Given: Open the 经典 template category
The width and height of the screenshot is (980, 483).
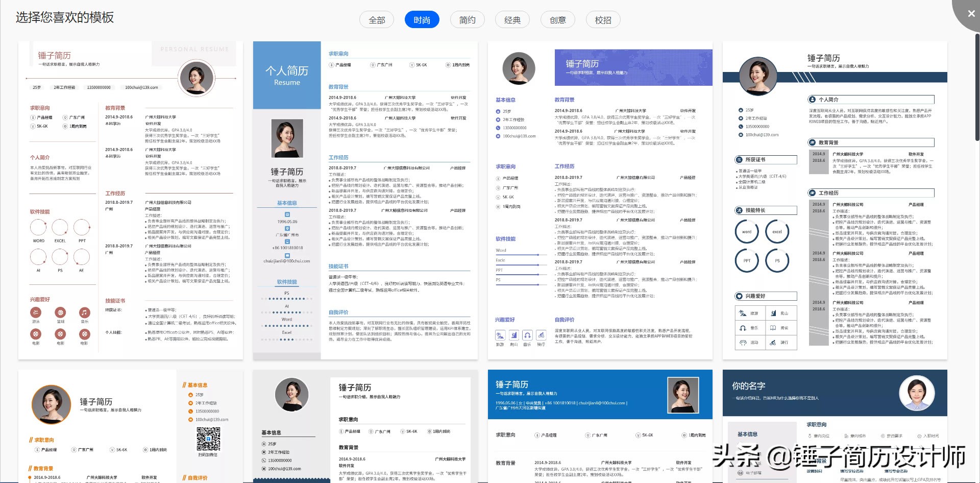Looking at the screenshot, I should pyautogui.click(x=512, y=20).
